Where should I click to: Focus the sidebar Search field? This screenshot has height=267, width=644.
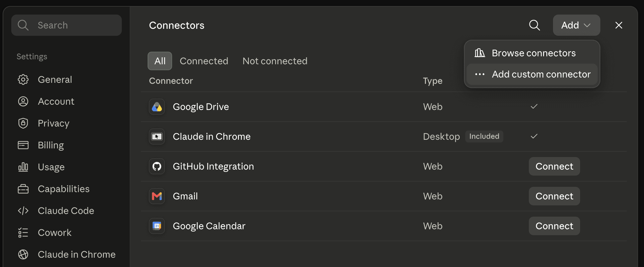tap(67, 25)
